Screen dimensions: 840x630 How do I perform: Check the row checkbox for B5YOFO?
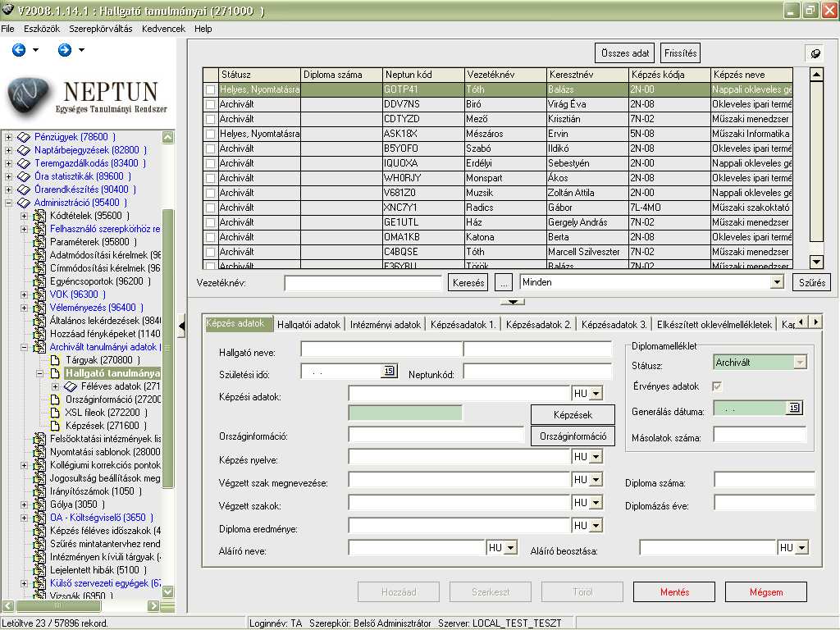pos(211,149)
